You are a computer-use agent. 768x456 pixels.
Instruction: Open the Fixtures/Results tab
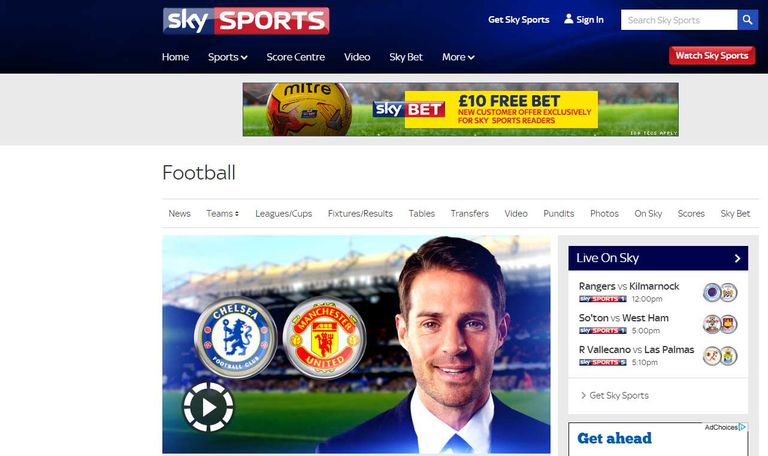(x=360, y=214)
